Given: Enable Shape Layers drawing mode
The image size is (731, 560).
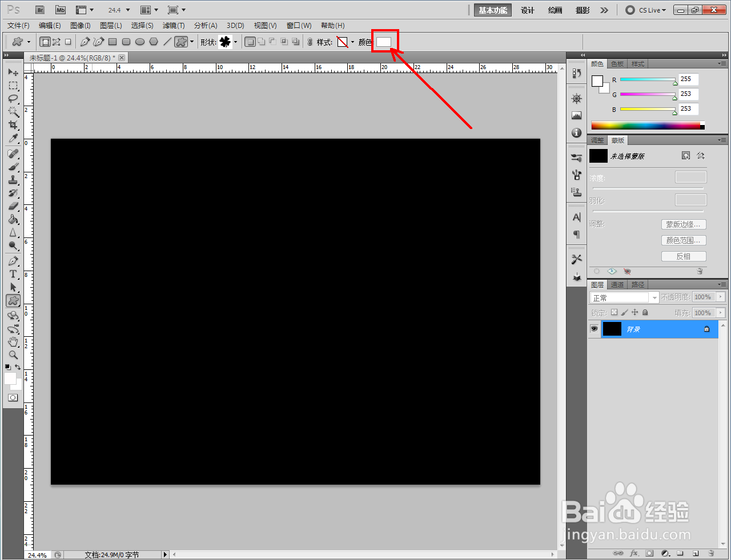Looking at the screenshot, I should [x=45, y=42].
